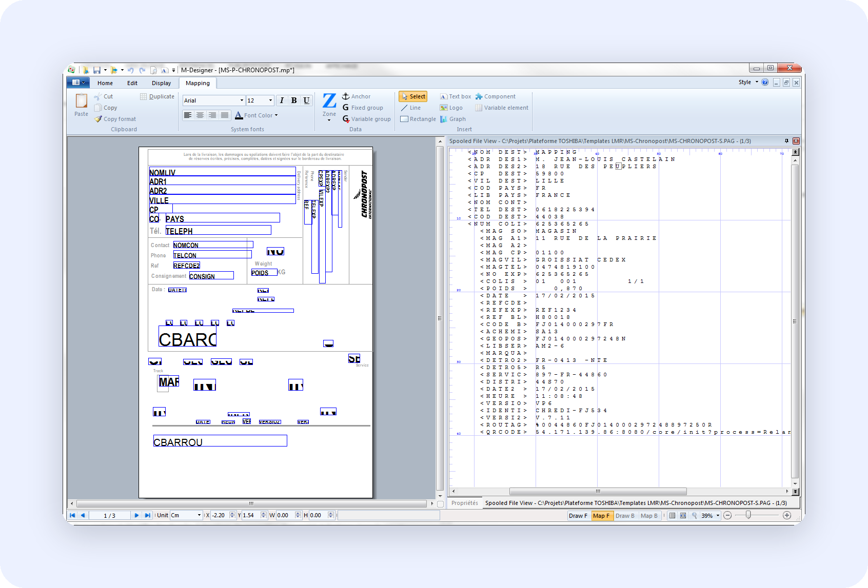The width and height of the screenshot is (868, 588).
Task: Add a Fixed group
Action: 363,108
